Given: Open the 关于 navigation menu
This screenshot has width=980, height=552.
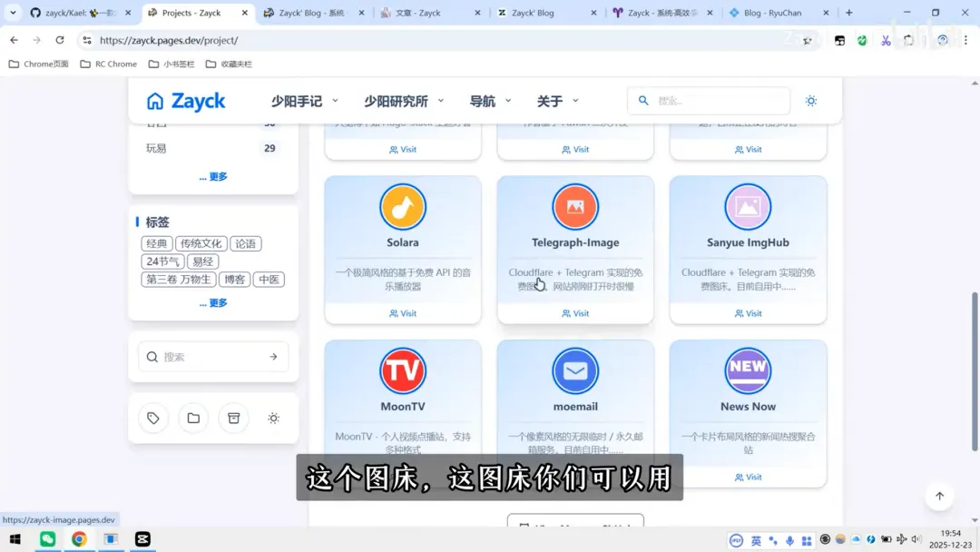Looking at the screenshot, I should [557, 101].
